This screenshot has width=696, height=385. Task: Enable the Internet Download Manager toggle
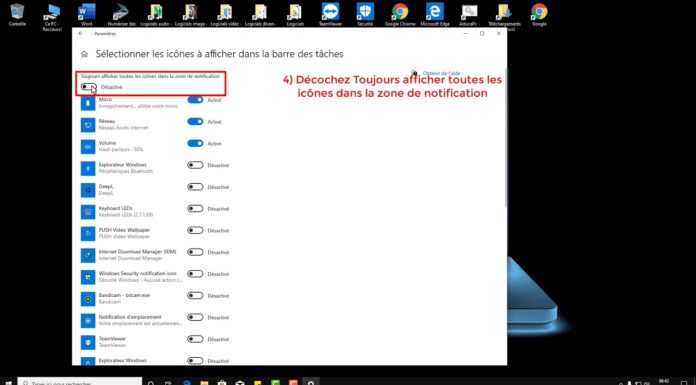[195, 252]
